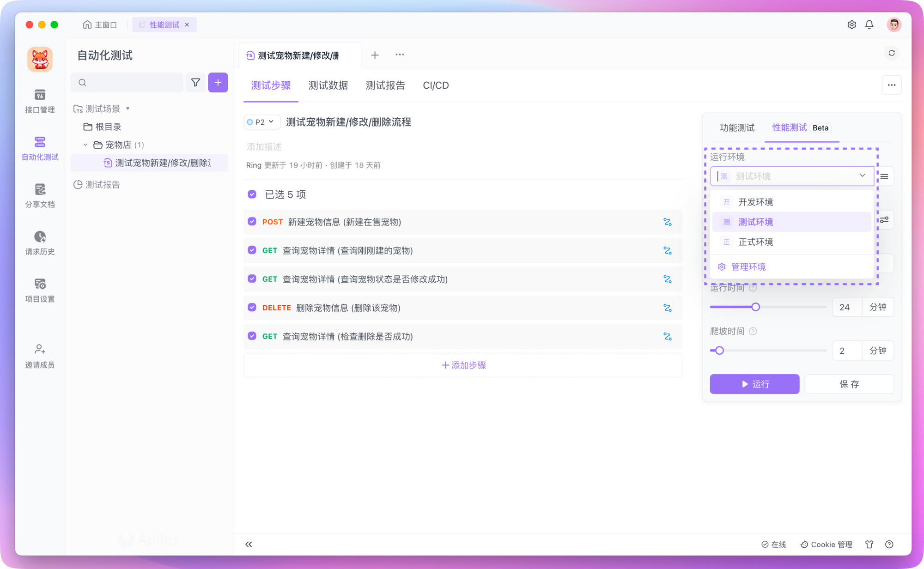Open the filter icon beside search
Viewport: 924px width, 569px height.
pos(195,83)
